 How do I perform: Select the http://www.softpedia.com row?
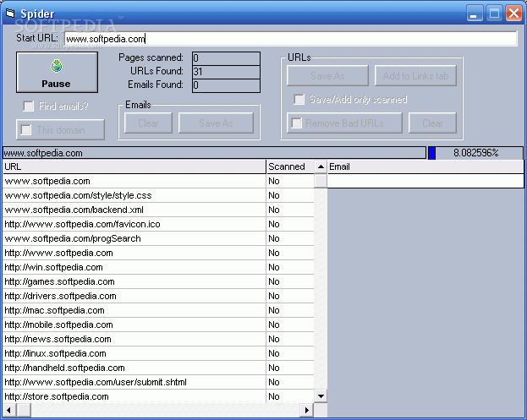(158, 253)
